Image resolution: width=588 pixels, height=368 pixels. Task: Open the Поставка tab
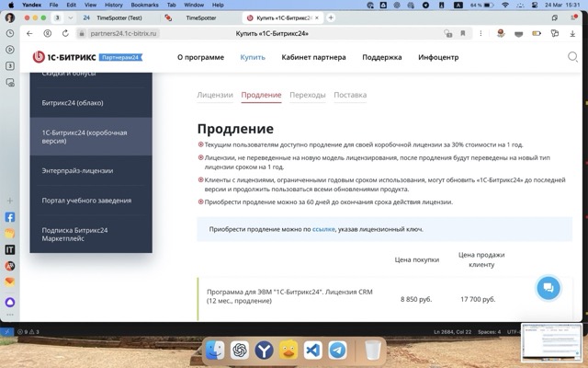click(350, 95)
